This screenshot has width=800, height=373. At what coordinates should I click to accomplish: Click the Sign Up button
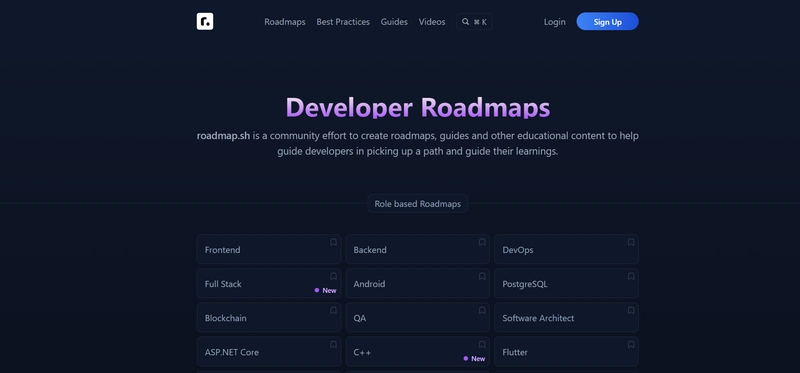(607, 21)
